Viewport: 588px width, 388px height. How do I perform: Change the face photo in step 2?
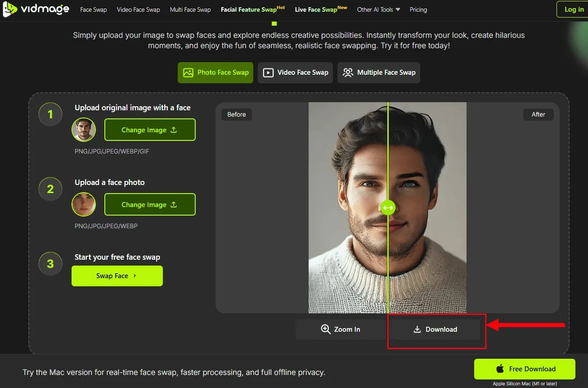click(x=150, y=204)
